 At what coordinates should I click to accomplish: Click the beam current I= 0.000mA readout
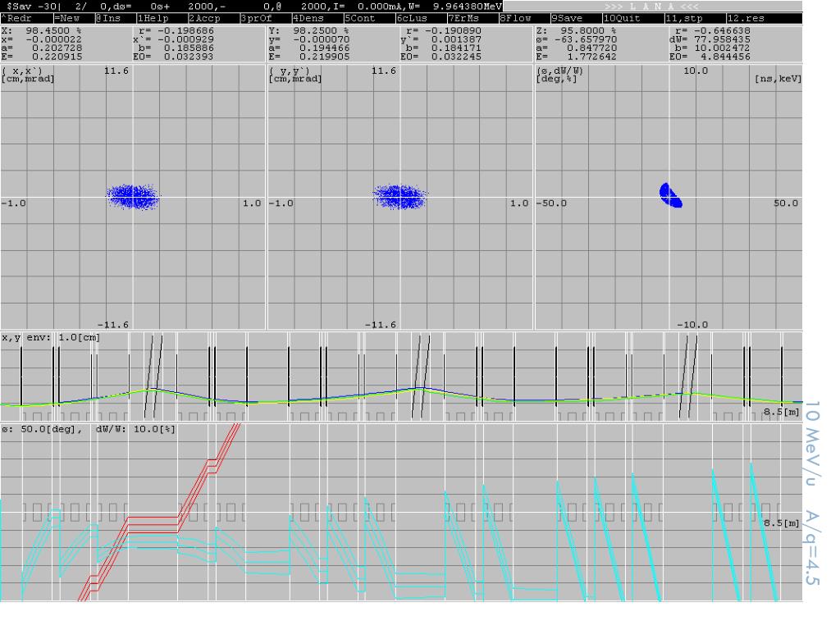(x=373, y=7)
